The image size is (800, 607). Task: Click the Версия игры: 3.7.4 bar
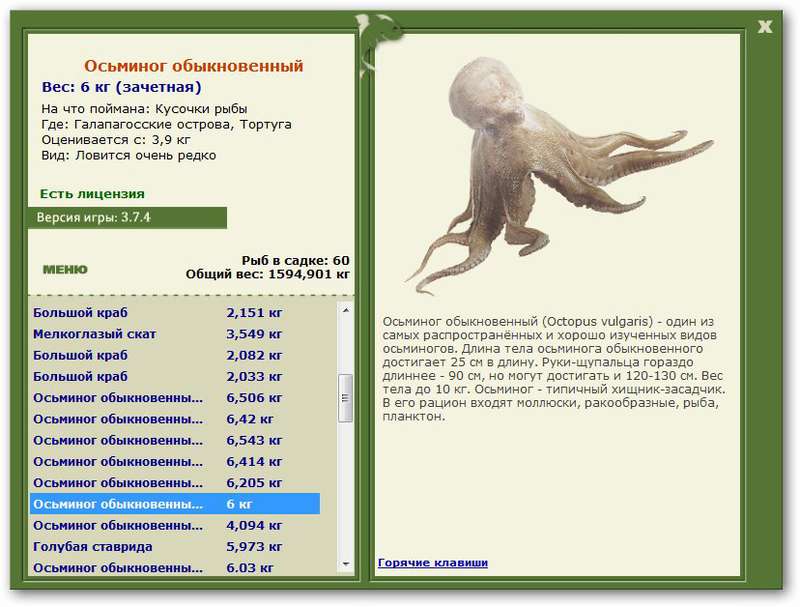(x=128, y=218)
